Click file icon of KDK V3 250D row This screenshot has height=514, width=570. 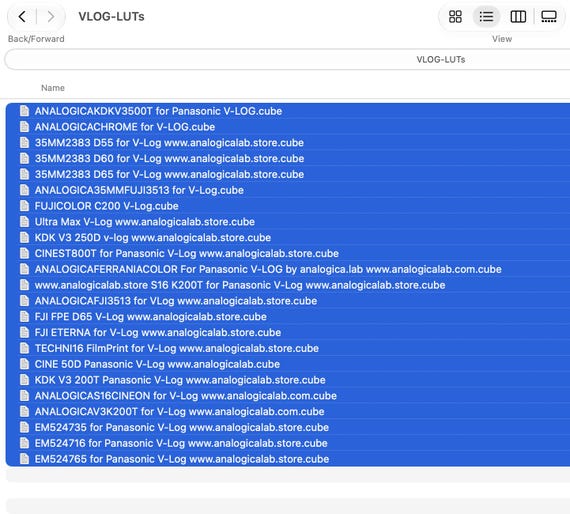tap(24, 237)
